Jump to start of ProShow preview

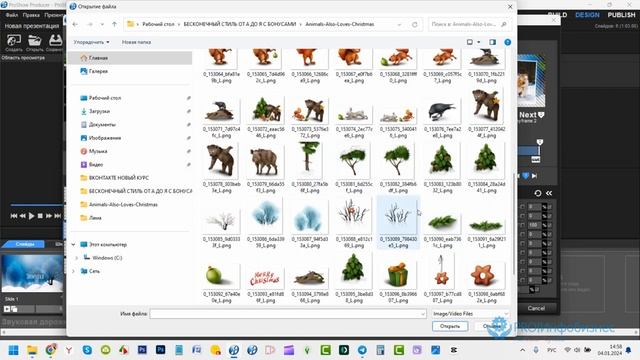coord(13,216)
